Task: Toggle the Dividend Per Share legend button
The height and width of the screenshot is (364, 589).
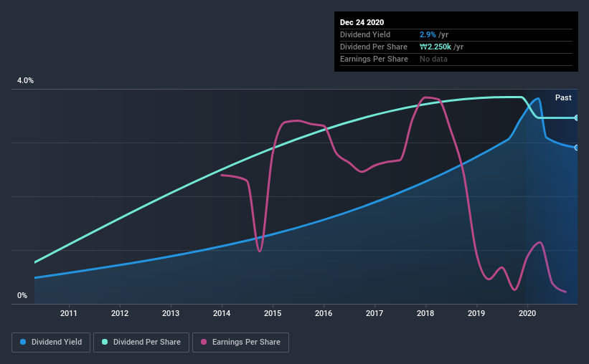Action: pyautogui.click(x=141, y=343)
